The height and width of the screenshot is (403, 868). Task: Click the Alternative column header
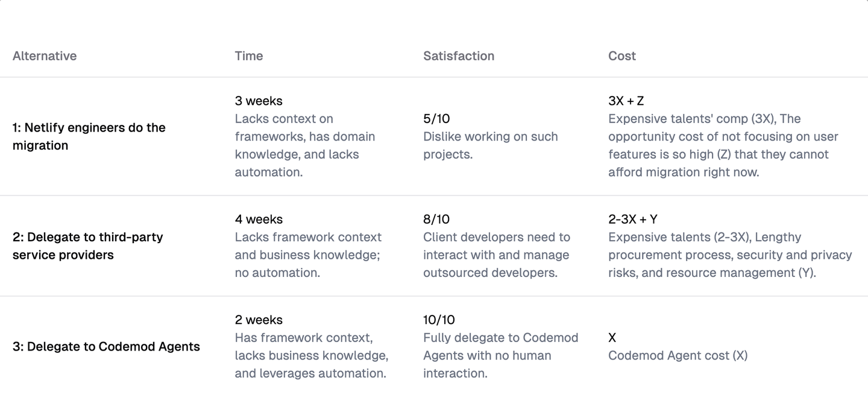point(45,56)
